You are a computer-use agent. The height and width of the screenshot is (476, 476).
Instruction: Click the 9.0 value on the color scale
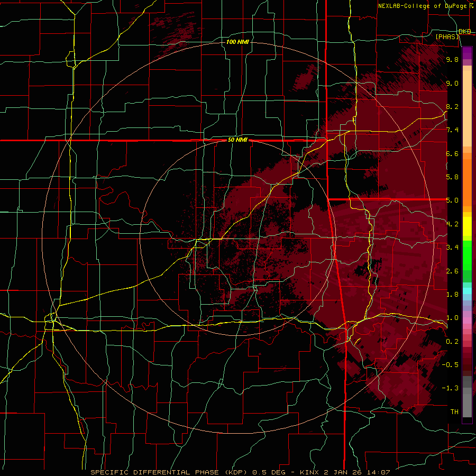coord(452,83)
